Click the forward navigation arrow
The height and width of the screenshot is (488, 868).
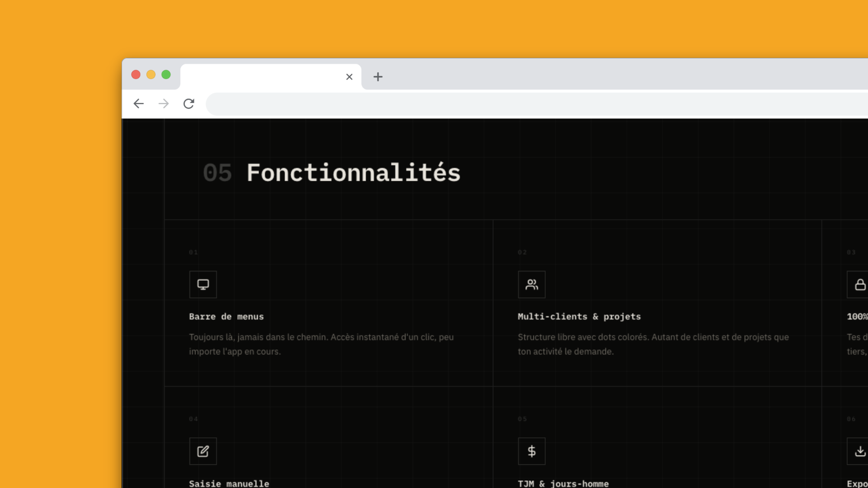pyautogui.click(x=164, y=104)
